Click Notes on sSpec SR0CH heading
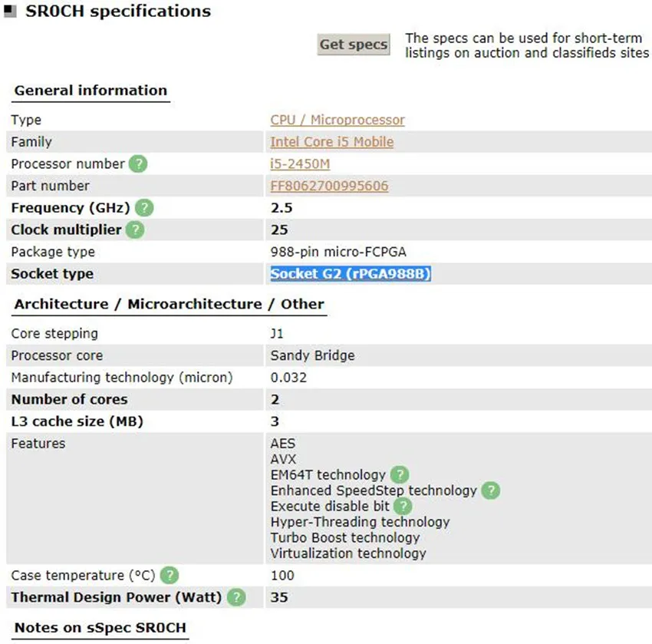This screenshot has width=652, height=644. (x=100, y=627)
